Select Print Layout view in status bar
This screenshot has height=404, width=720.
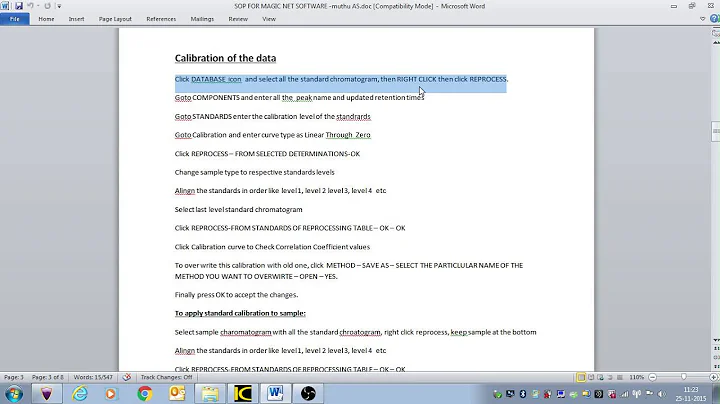click(581, 377)
